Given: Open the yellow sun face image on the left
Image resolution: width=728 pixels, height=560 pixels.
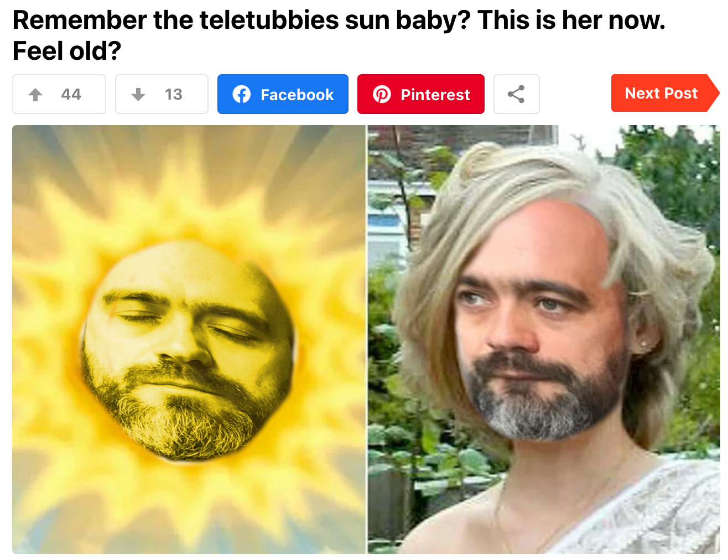Looking at the screenshot, I should click(x=189, y=339).
